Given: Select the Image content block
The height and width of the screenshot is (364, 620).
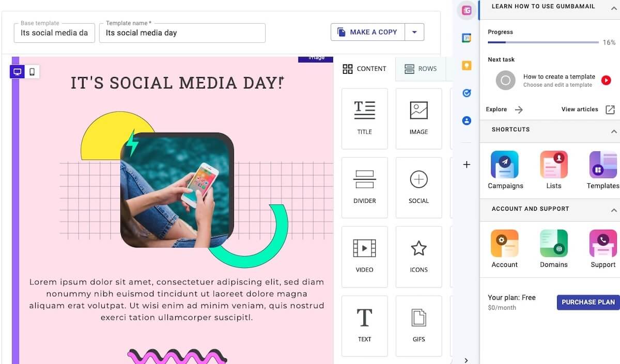Looking at the screenshot, I should tap(419, 118).
